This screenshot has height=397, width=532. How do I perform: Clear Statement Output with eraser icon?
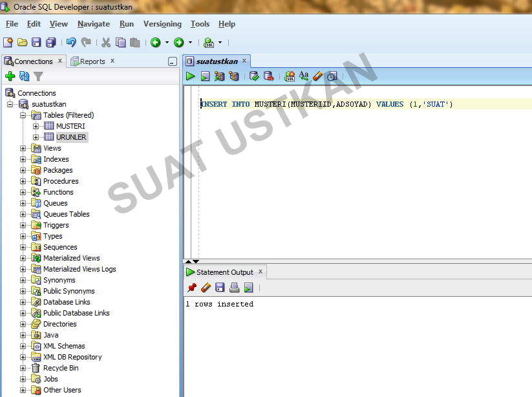[x=206, y=288]
